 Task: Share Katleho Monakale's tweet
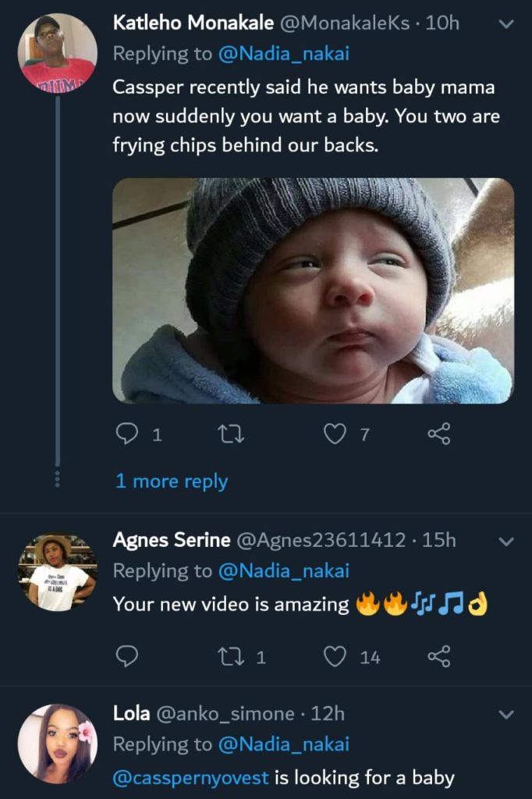point(439,435)
